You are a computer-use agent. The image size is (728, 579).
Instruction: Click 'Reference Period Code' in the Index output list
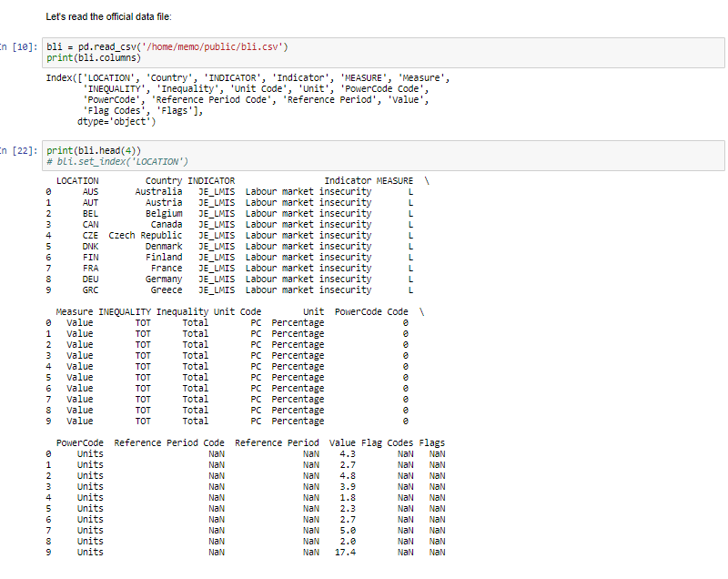tap(214, 100)
